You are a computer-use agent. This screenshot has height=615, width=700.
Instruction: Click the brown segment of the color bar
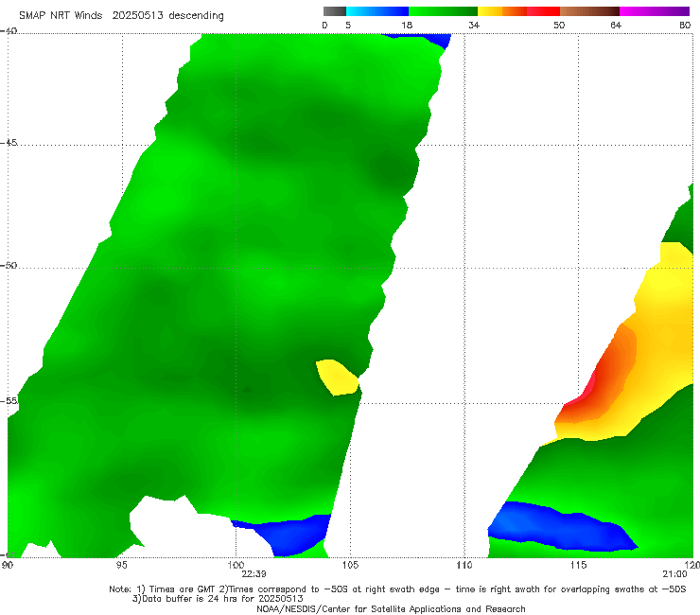coord(589,11)
